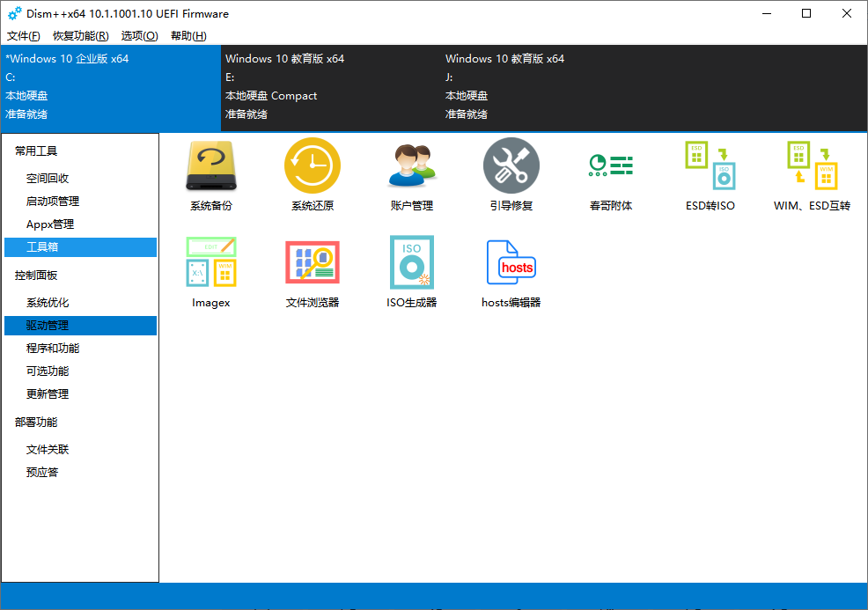This screenshot has height=610, width=868.
Task: Open the hosts编辑器 (hosts editor)
Action: [511, 270]
